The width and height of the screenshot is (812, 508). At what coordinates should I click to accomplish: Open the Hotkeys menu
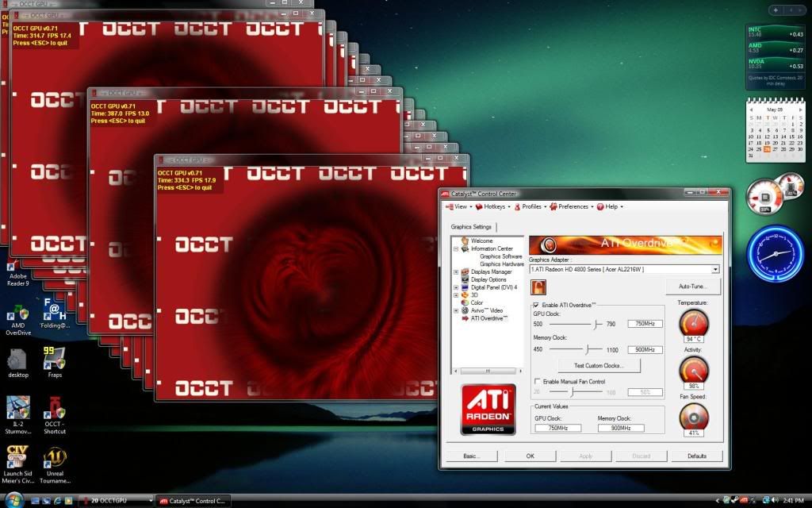(x=493, y=206)
